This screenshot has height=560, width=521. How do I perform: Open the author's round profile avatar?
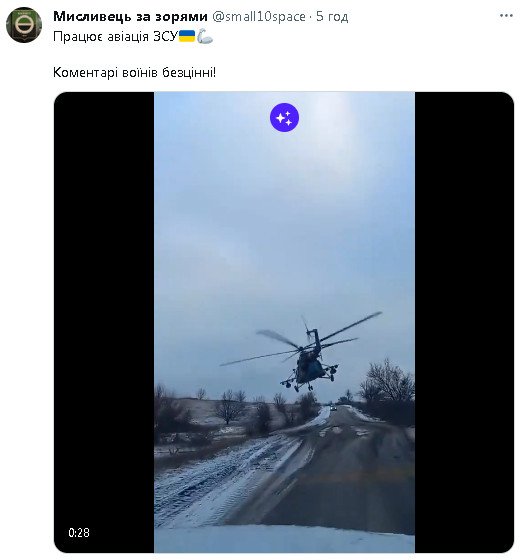point(24,25)
